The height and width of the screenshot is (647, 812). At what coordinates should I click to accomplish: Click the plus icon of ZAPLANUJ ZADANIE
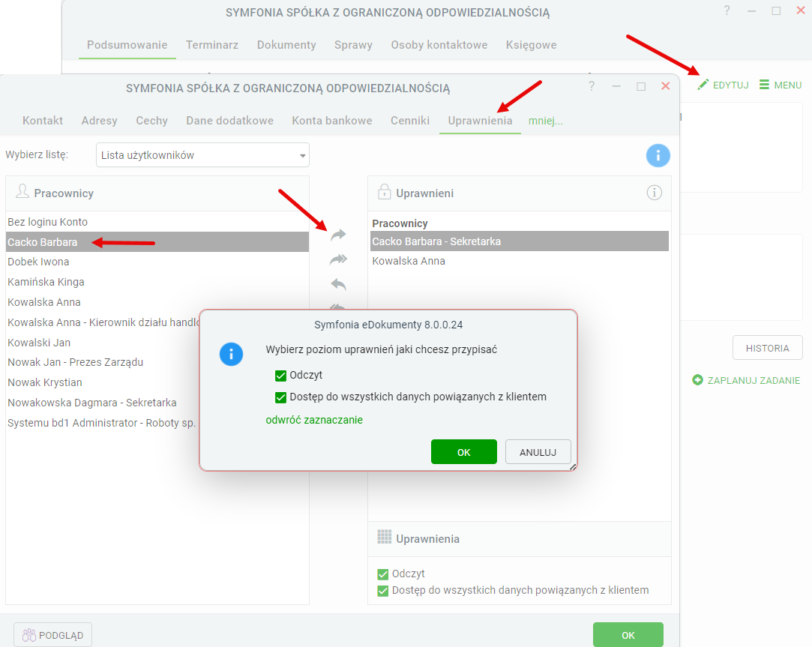coord(697,380)
